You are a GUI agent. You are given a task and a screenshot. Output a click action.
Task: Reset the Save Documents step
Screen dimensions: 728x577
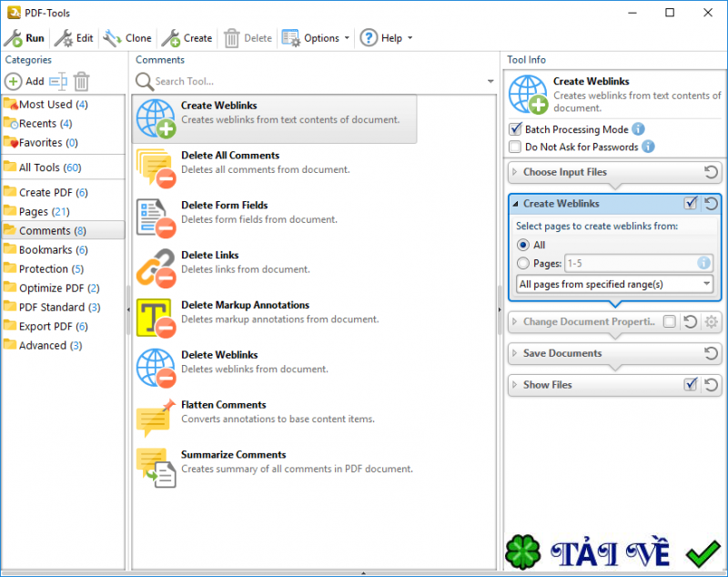[712, 353]
